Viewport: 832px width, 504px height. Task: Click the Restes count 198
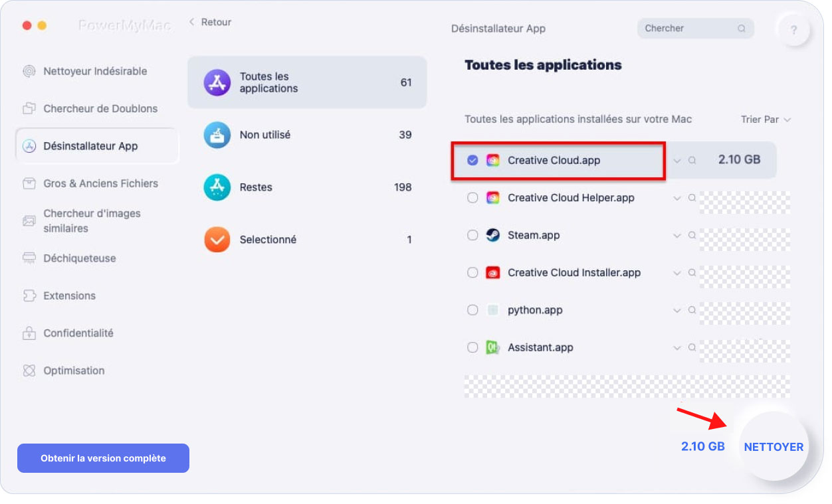point(403,187)
